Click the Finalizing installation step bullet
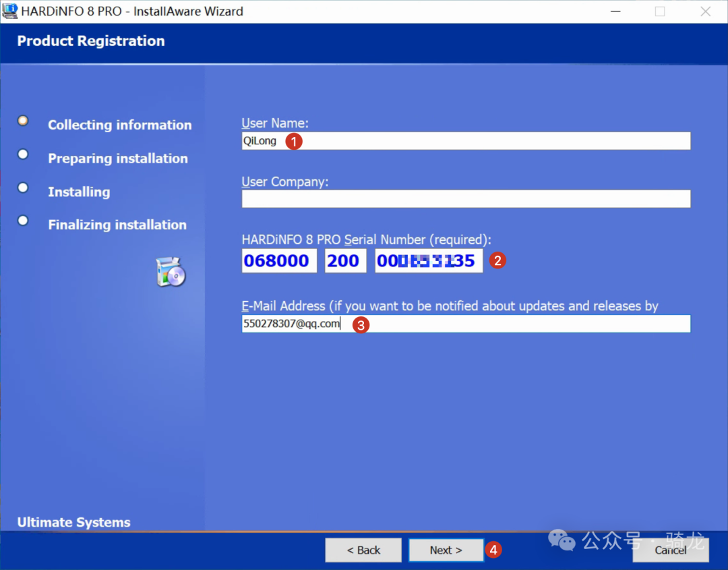Screen dimensions: 728x570 [23, 221]
